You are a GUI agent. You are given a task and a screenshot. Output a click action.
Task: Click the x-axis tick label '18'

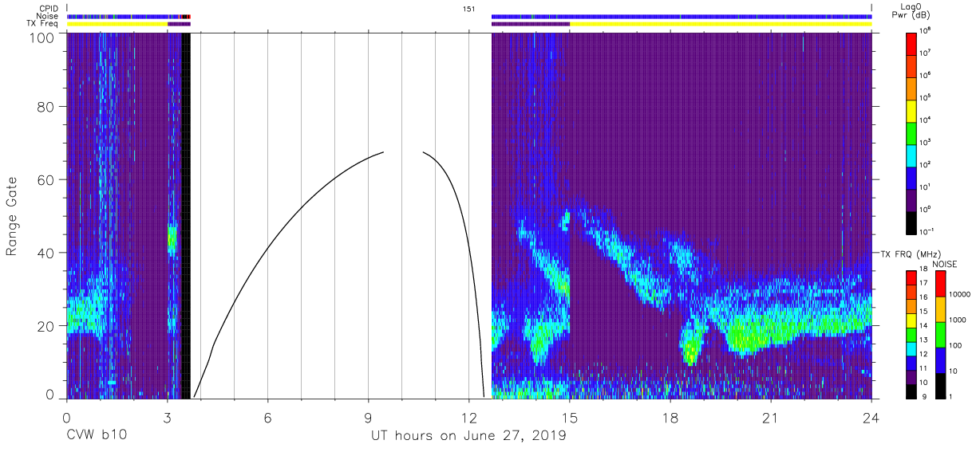coord(670,417)
